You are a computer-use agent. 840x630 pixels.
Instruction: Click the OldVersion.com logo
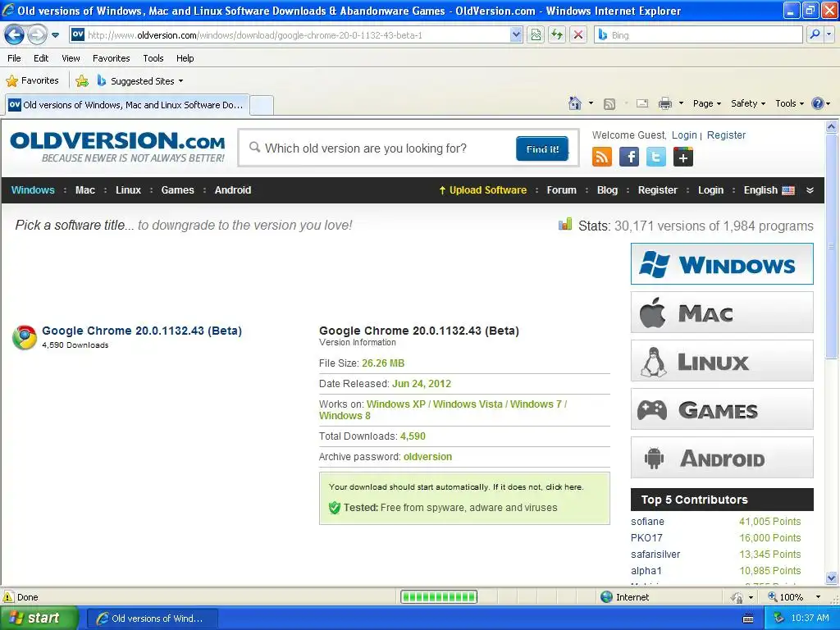tap(117, 147)
